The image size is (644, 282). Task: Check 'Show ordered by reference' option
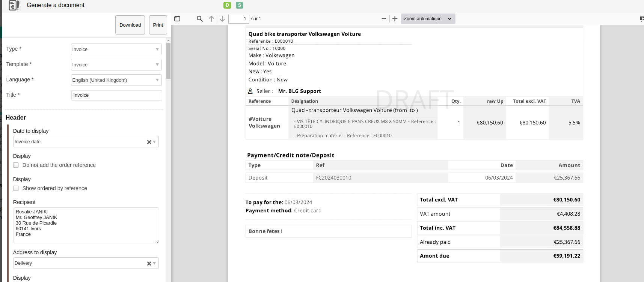(x=16, y=188)
